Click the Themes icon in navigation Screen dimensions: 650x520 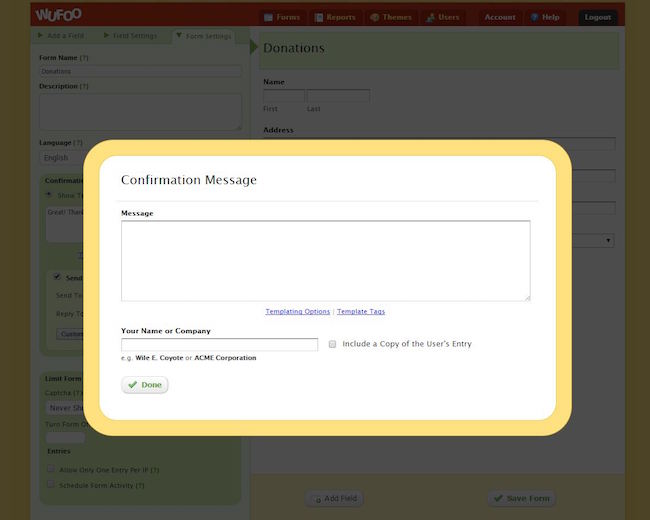point(374,17)
